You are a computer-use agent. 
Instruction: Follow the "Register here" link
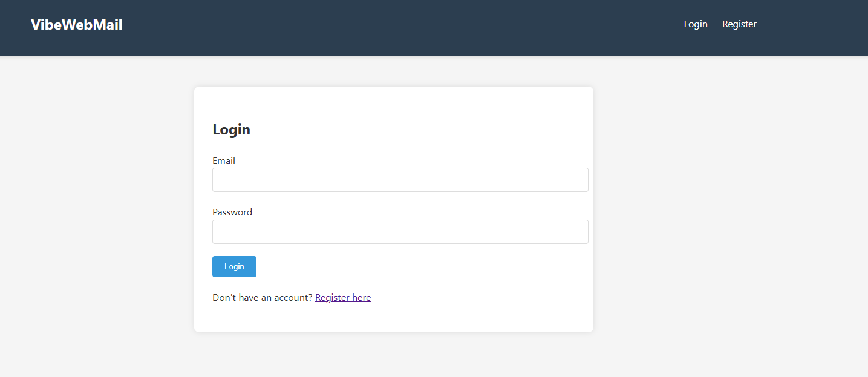click(343, 298)
